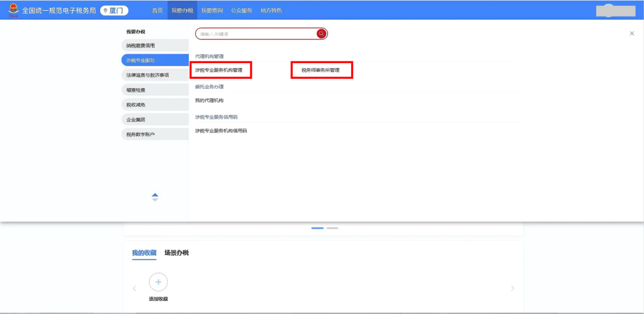Image resolution: width=644 pixels, height=314 pixels.
Task: Select 纳税缴费信用 in the sidebar
Action: [x=155, y=45]
